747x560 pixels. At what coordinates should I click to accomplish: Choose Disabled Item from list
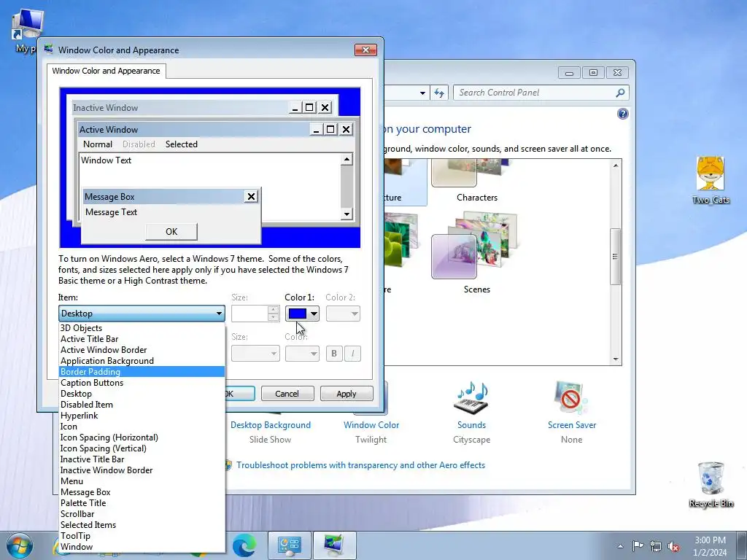[142, 405]
